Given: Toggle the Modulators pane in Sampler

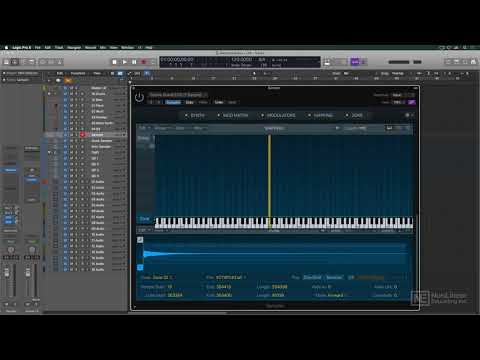Looking at the screenshot, I should (278, 115).
